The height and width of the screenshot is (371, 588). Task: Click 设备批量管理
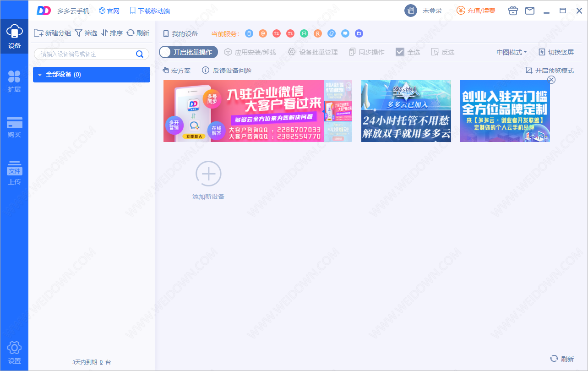[313, 52]
